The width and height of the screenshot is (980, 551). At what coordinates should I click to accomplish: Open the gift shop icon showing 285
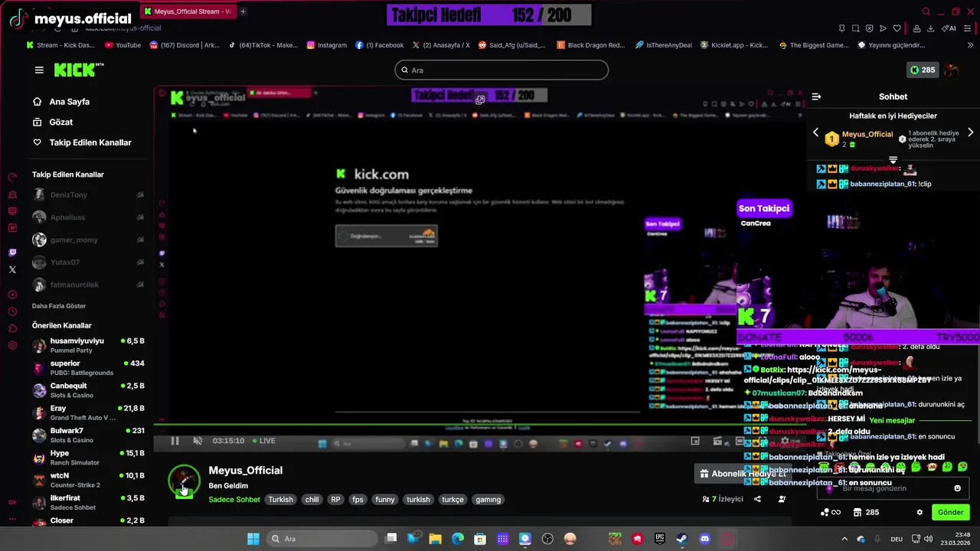tap(866, 512)
